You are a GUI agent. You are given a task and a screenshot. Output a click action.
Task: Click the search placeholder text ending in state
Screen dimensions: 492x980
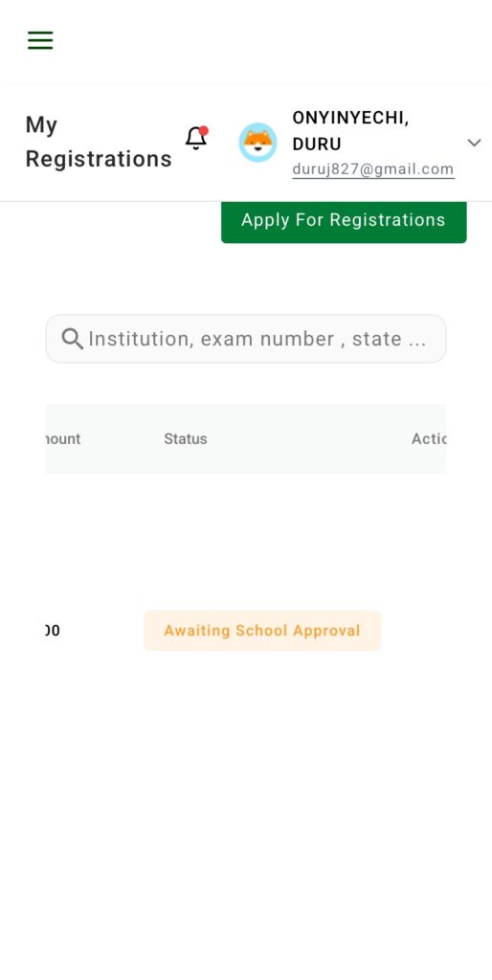tap(257, 339)
